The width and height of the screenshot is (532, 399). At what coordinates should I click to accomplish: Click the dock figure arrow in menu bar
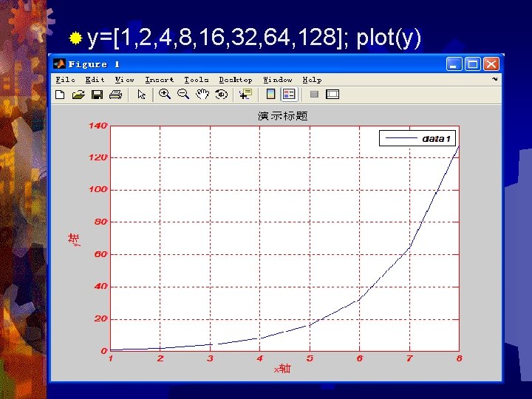click(x=494, y=79)
